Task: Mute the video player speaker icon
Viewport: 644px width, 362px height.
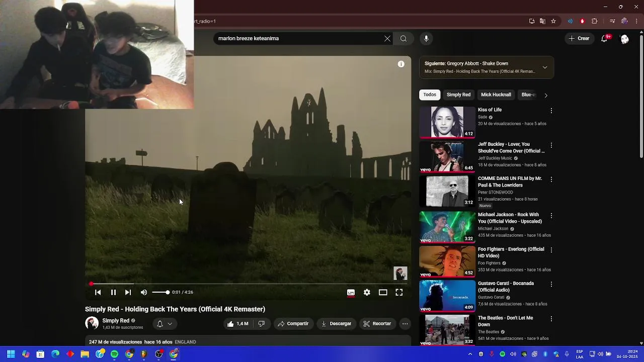Action: [x=144, y=292]
